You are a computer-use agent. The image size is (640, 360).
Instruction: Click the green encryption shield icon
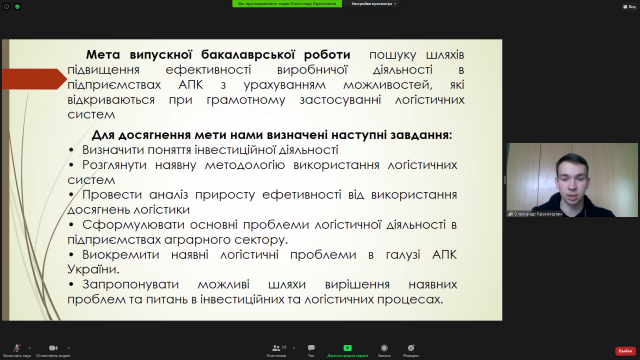(x=17, y=7)
